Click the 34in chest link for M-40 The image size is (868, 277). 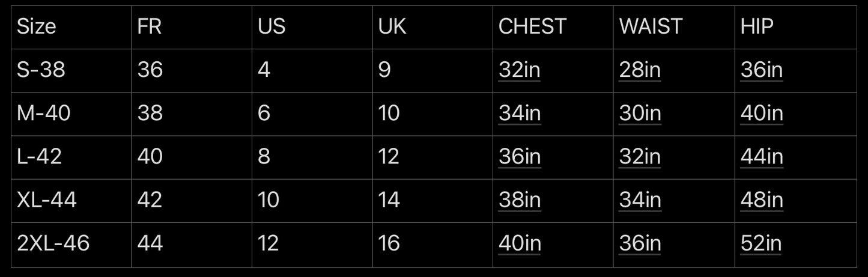pyautogui.click(x=520, y=114)
